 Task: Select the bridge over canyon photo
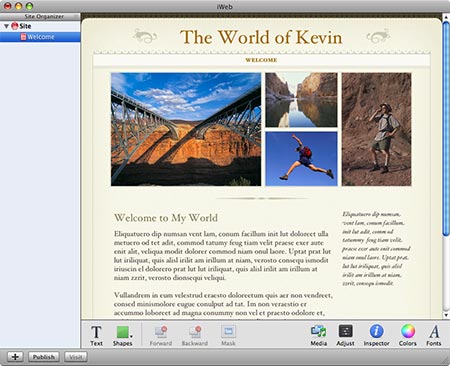(x=186, y=129)
